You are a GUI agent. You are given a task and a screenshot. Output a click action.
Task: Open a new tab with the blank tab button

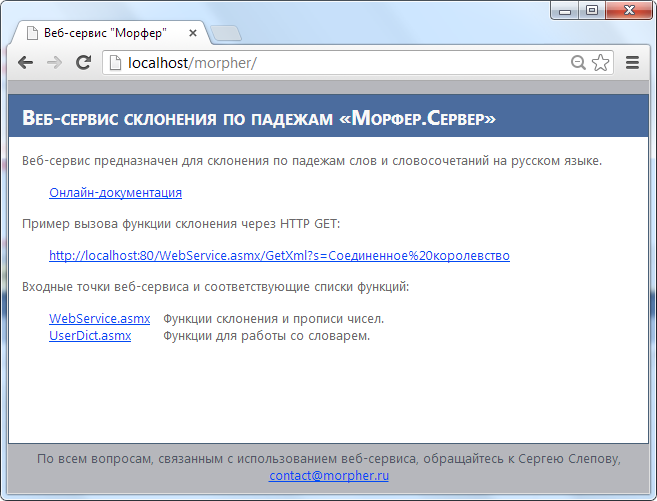[x=226, y=34]
